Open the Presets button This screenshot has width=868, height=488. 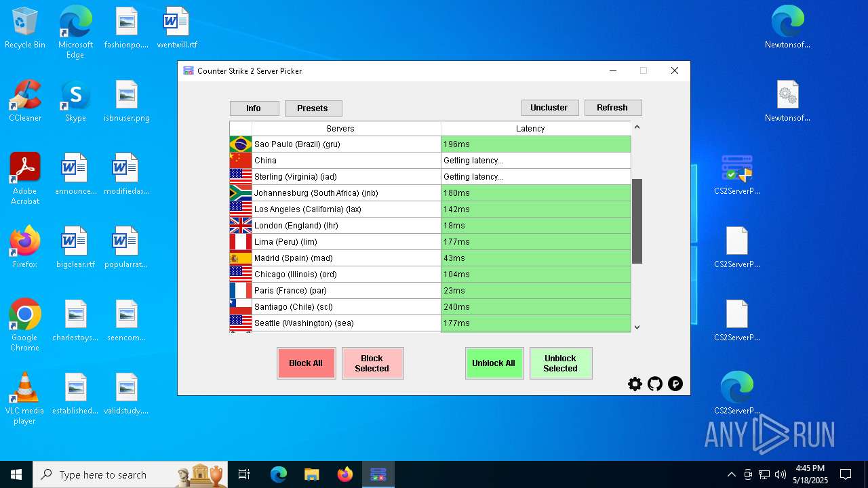[x=313, y=108]
